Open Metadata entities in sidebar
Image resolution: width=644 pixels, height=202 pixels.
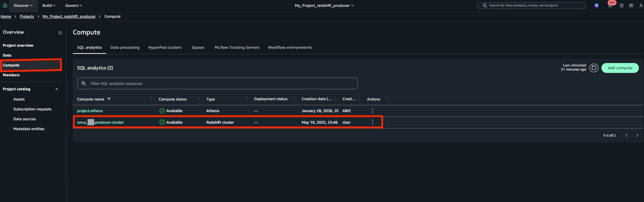[29, 129]
